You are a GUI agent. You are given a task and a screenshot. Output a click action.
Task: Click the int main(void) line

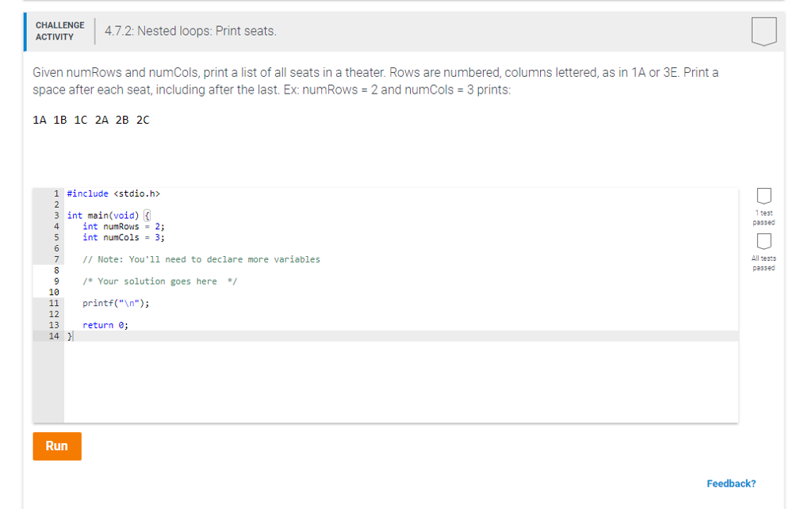(107, 215)
